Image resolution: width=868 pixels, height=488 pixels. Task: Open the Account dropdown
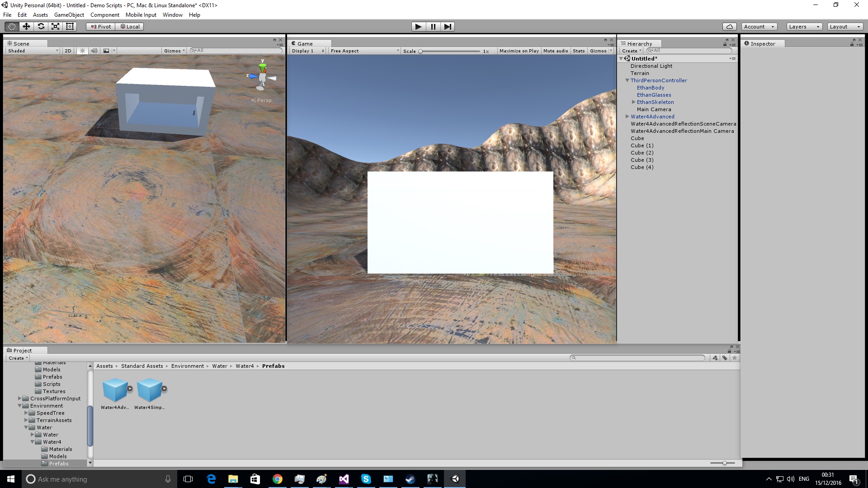coord(759,27)
